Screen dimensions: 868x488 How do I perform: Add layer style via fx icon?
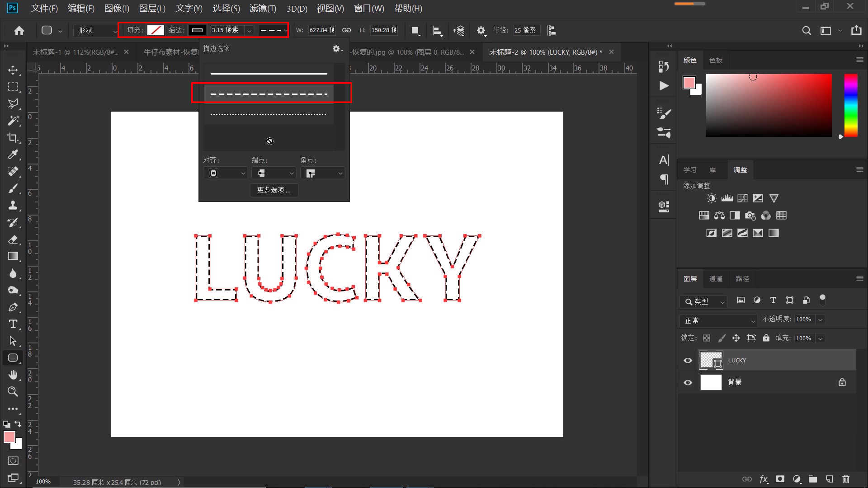[764, 479]
